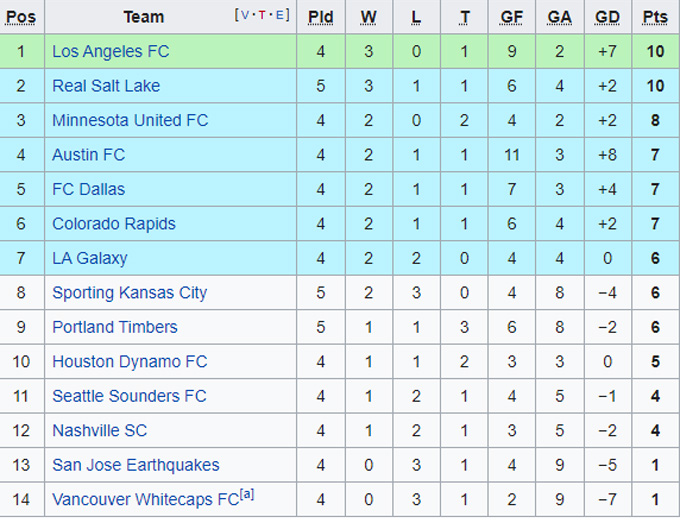Image resolution: width=680 pixels, height=523 pixels.
Task: Open Houston Dynamo FC link
Action: tap(130, 362)
